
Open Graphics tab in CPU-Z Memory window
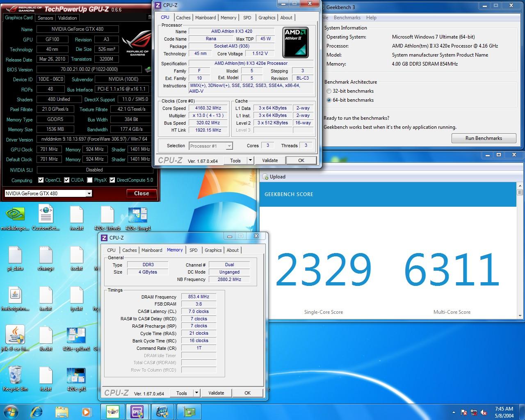(213, 250)
